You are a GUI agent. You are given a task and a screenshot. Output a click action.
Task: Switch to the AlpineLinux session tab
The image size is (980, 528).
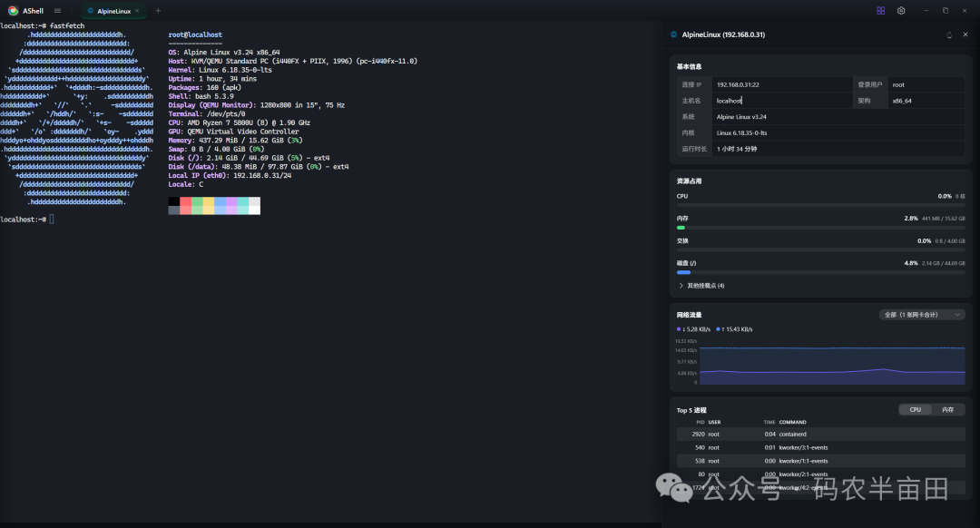click(113, 11)
